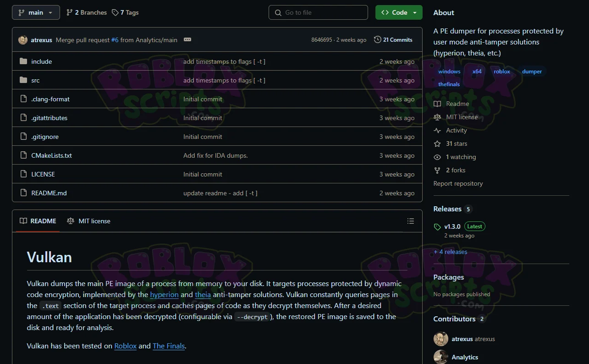Open the README outline list icon
Image resolution: width=589 pixels, height=364 pixels.
coord(411,221)
